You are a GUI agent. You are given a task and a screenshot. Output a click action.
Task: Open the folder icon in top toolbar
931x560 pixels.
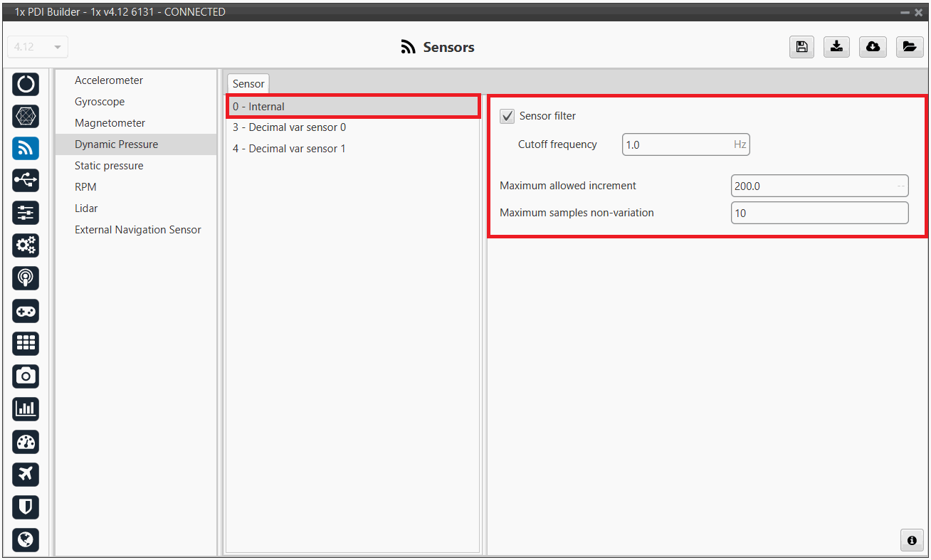pos(909,47)
